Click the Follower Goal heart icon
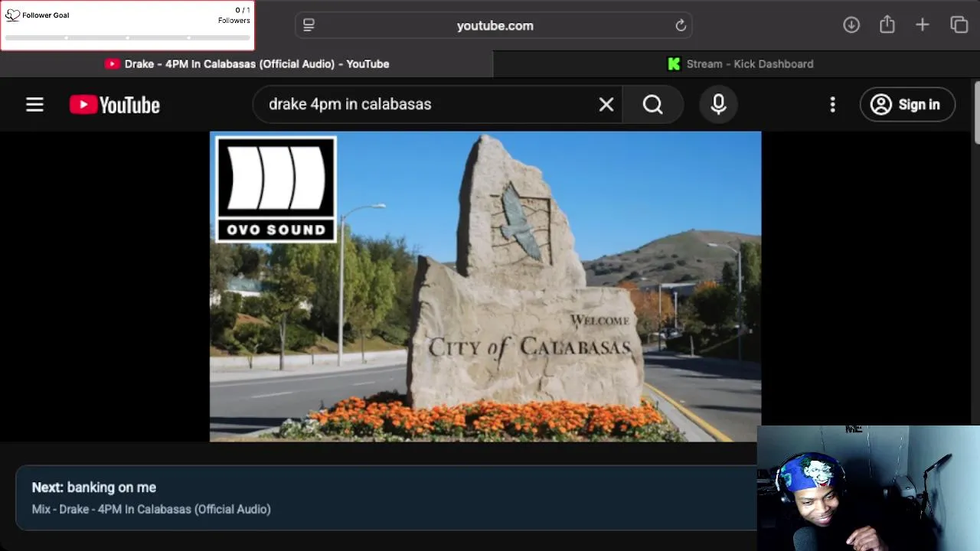Viewport: 980px width, 551px height. tap(12, 15)
